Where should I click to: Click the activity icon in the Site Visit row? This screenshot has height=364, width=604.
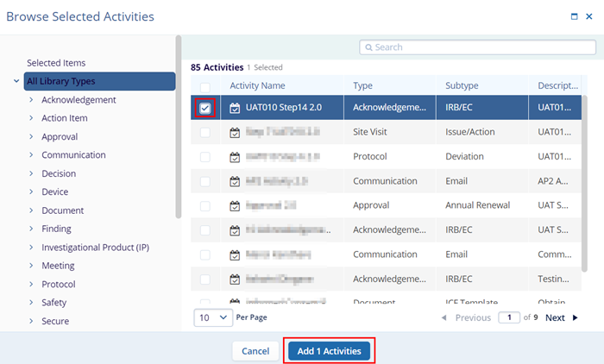(236, 133)
